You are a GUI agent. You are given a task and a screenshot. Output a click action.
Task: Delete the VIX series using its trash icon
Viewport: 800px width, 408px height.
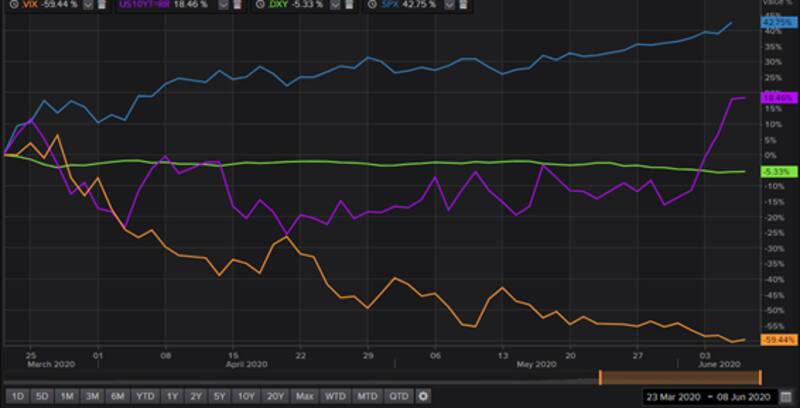pos(102,6)
